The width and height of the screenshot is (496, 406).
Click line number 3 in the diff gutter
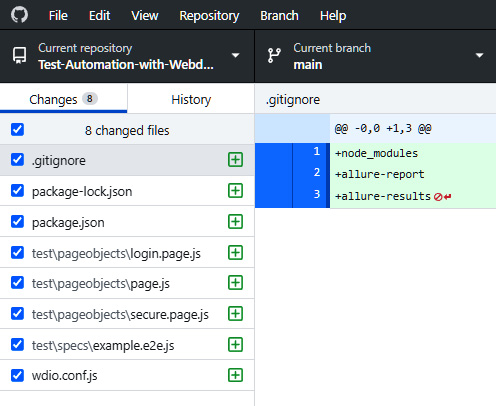click(317, 194)
